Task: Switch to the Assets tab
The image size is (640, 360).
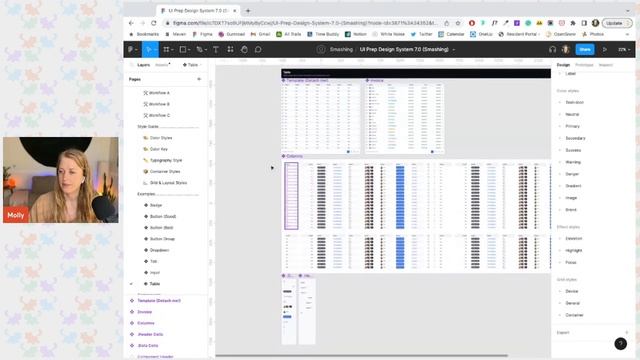Action: [162, 65]
